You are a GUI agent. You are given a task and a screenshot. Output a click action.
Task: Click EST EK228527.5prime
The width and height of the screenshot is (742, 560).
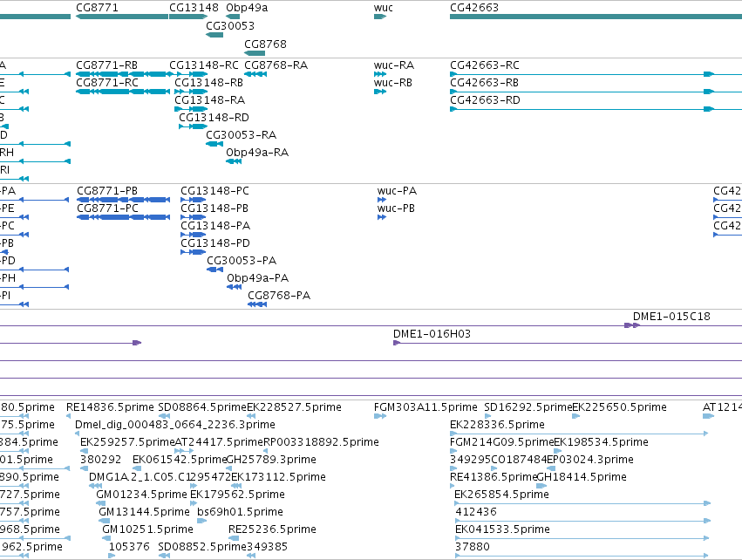pyautogui.click(x=295, y=407)
